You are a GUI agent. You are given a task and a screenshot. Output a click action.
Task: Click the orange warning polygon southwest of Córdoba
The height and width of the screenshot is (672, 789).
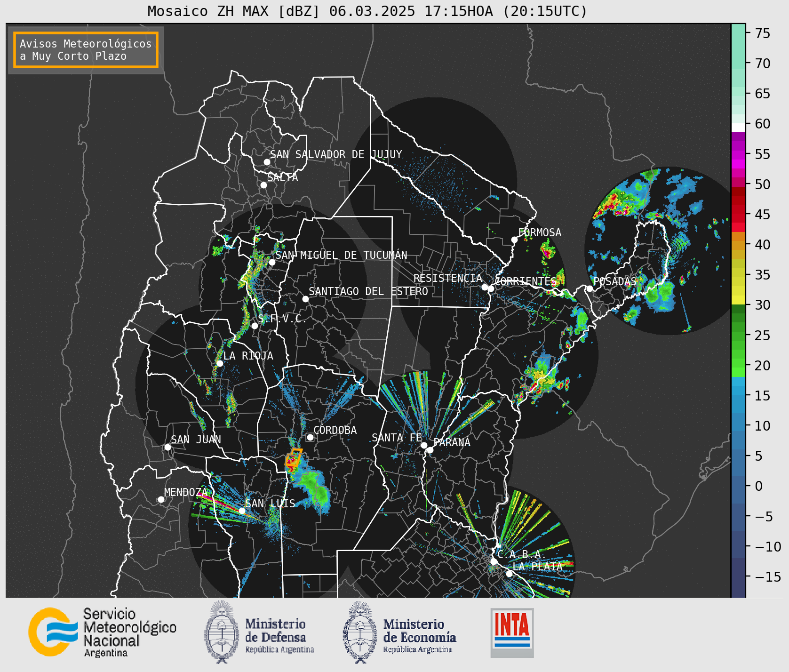point(294,457)
